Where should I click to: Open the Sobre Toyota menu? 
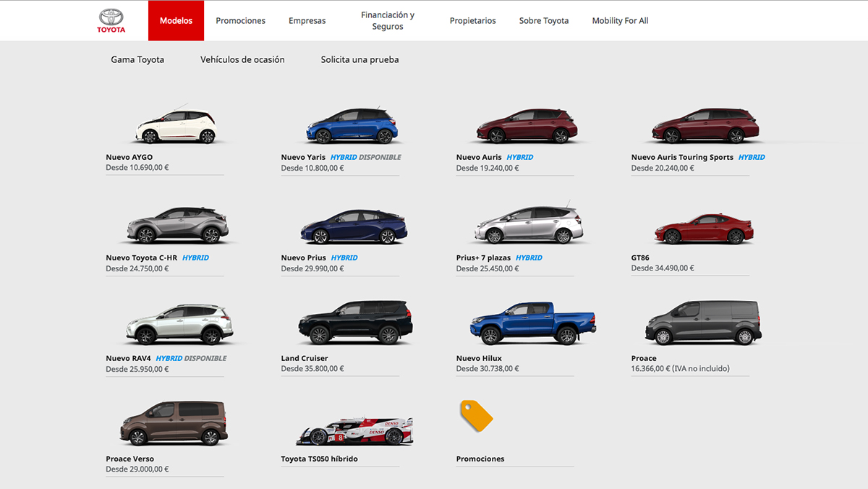[x=544, y=21]
